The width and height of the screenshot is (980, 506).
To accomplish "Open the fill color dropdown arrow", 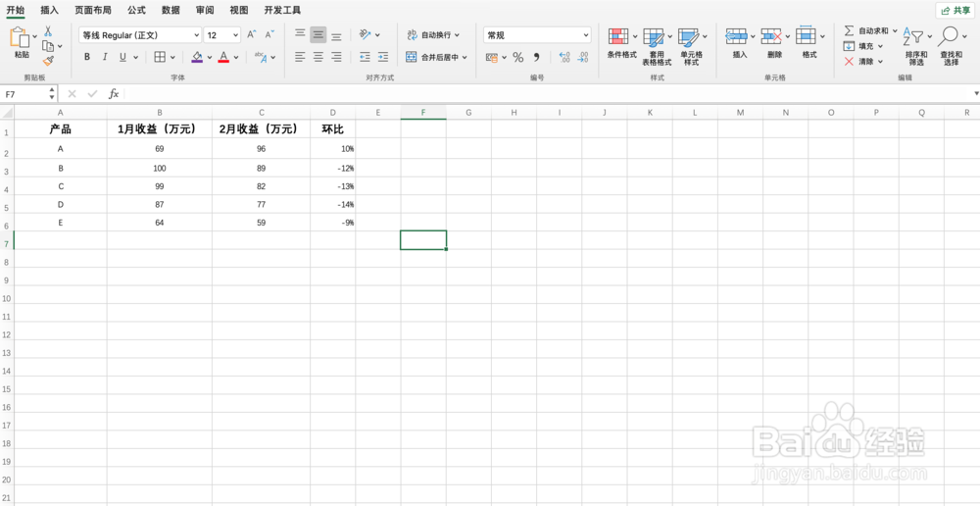I will [210, 58].
